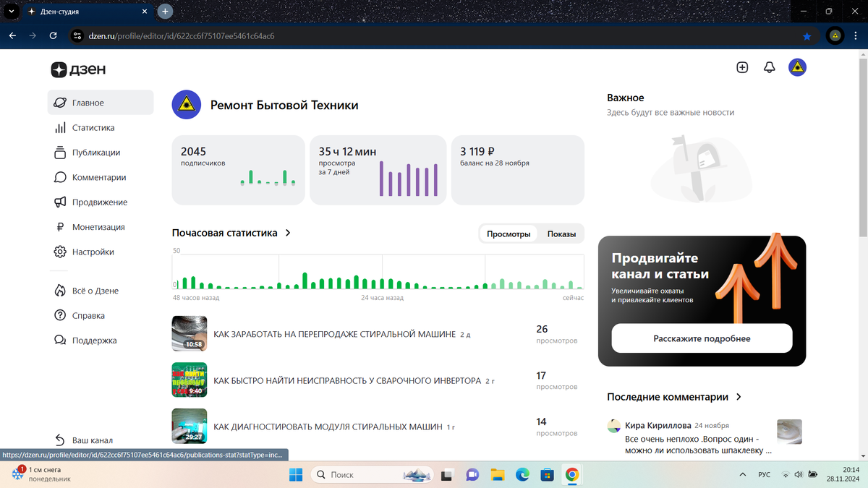Viewport: 868px width, 488px height.
Task: Click the profile avatar in Dzen header
Action: click(797, 67)
